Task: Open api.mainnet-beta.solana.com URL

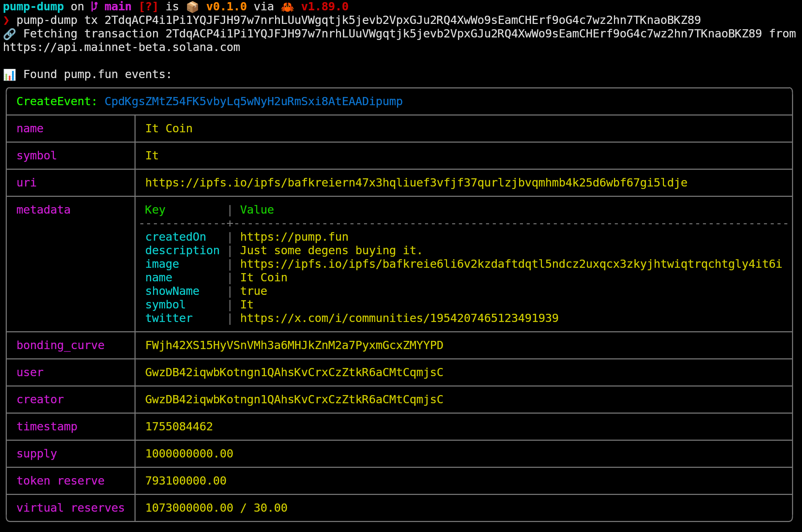Action: coord(121,47)
